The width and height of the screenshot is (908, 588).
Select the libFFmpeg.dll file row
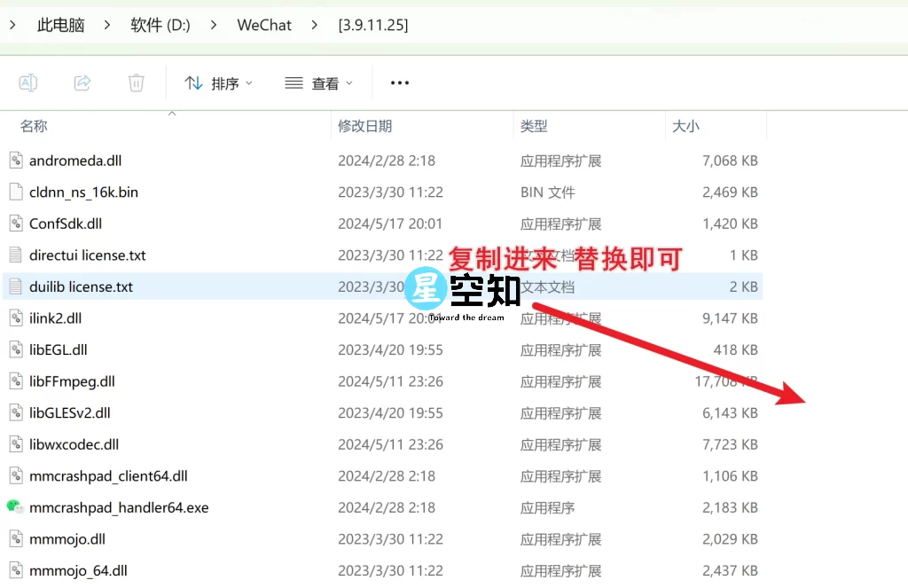(72, 381)
